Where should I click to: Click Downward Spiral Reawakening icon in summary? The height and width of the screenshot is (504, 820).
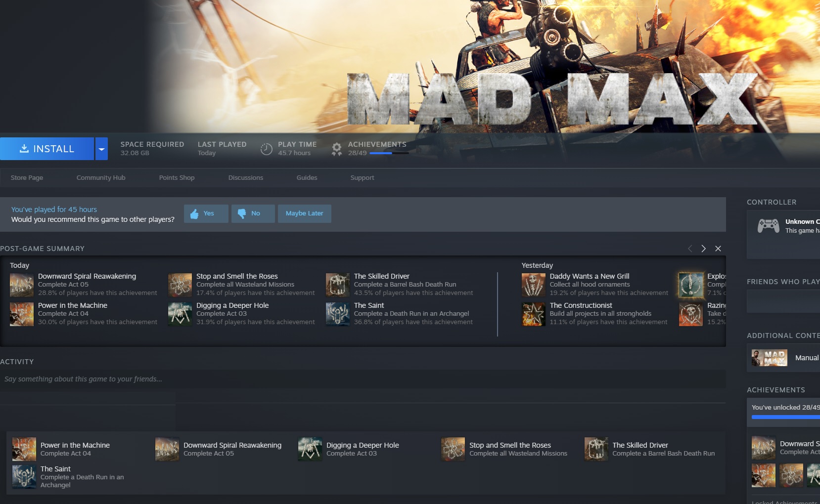(x=22, y=285)
